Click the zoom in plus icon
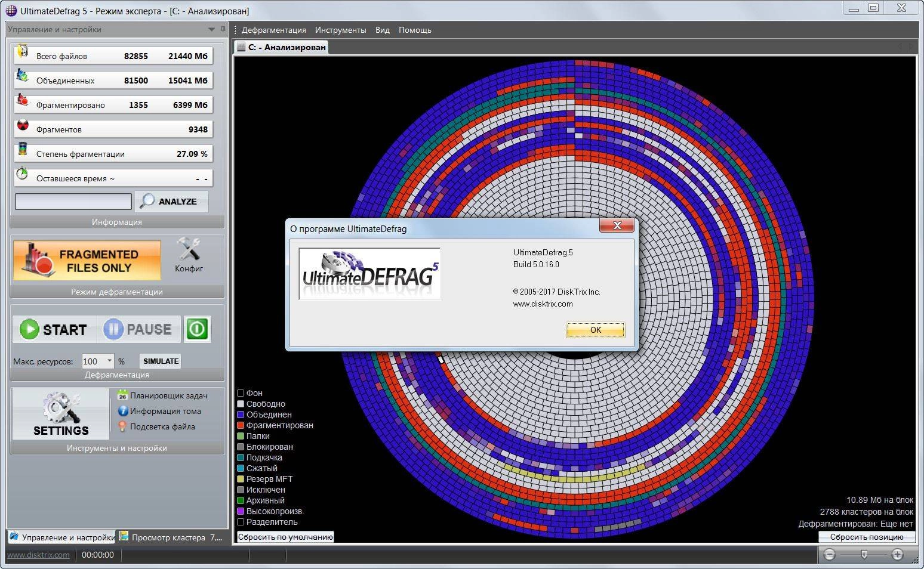Image resolution: width=924 pixels, height=569 pixels. (897, 555)
